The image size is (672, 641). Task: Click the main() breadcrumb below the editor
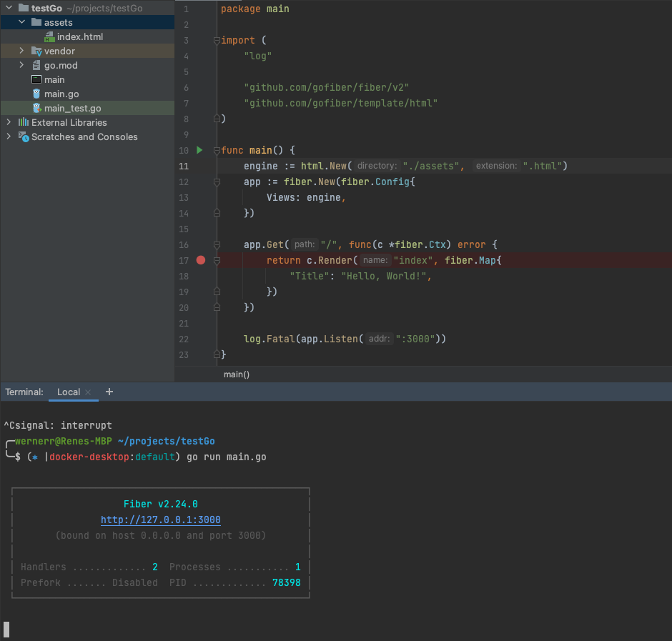tap(236, 374)
